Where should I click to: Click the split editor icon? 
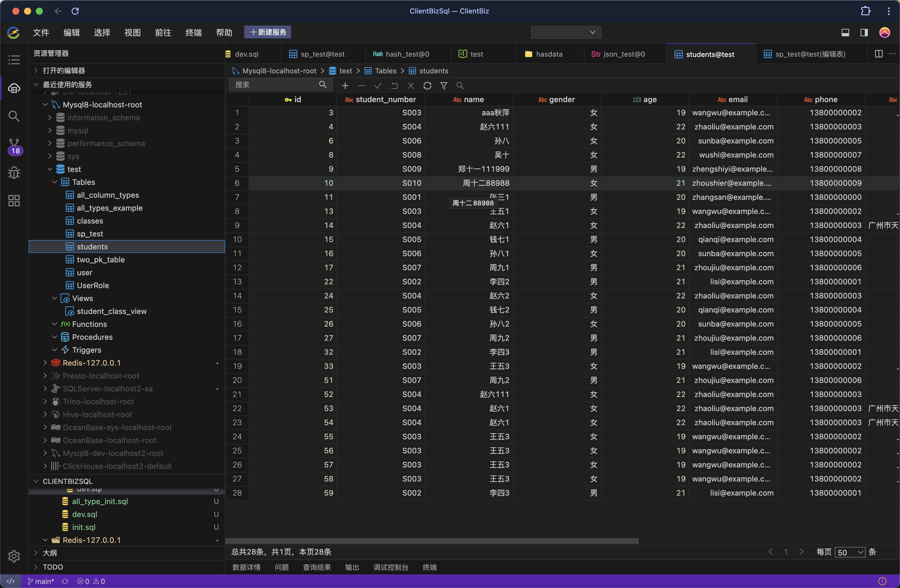point(879,54)
